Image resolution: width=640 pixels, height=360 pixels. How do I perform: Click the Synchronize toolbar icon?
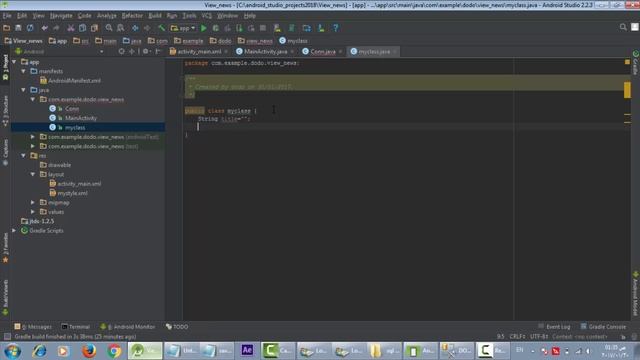point(30,28)
